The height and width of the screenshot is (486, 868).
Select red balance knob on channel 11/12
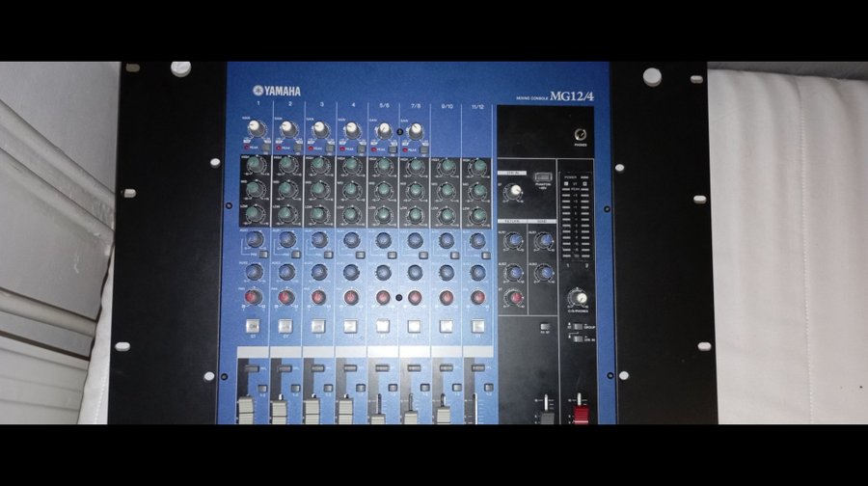[478, 297]
